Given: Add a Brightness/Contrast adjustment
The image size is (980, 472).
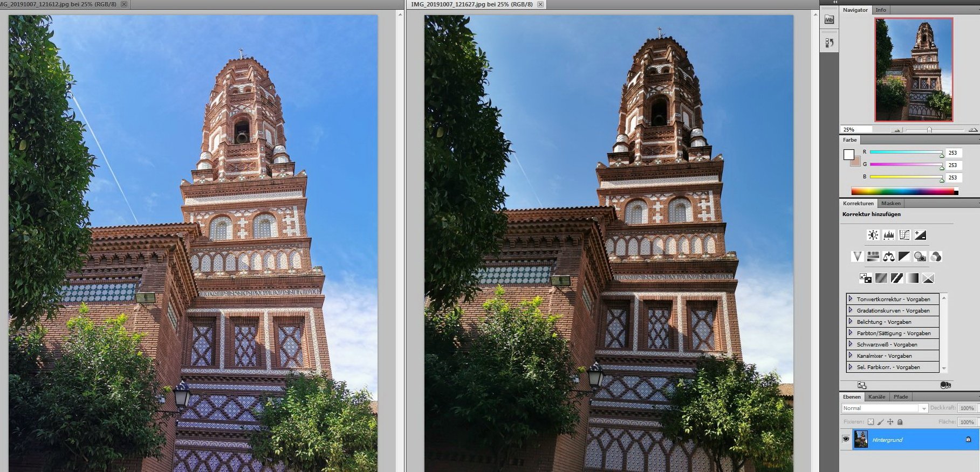Looking at the screenshot, I should [873, 235].
